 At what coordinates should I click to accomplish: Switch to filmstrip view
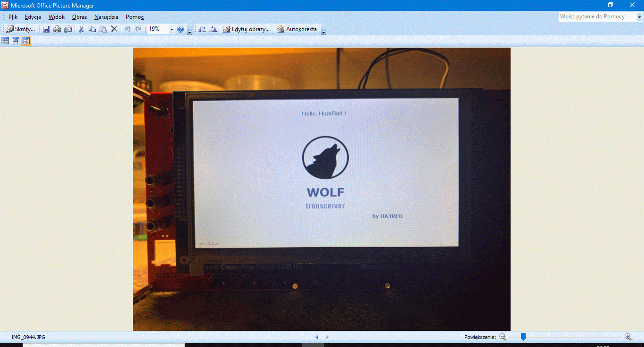point(16,41)
